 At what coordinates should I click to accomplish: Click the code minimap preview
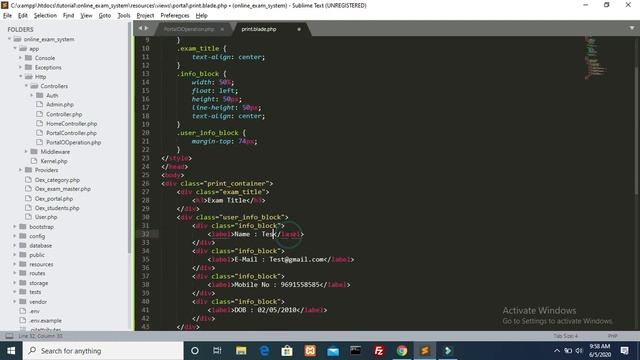tap(595, 58)
